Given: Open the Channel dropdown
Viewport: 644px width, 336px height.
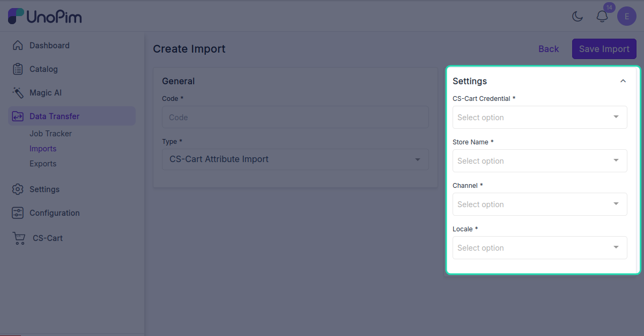Looking at the screenshot, I should pos(540,204).
